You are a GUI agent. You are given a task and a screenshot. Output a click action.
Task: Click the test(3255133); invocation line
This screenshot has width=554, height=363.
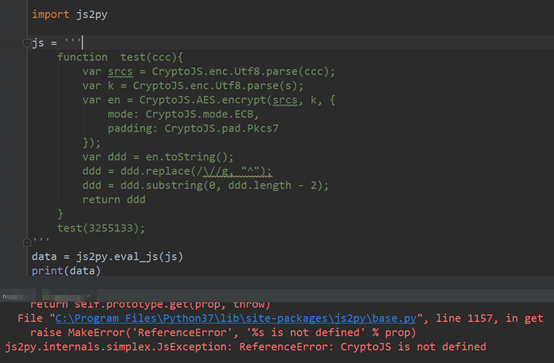[101, 228]
